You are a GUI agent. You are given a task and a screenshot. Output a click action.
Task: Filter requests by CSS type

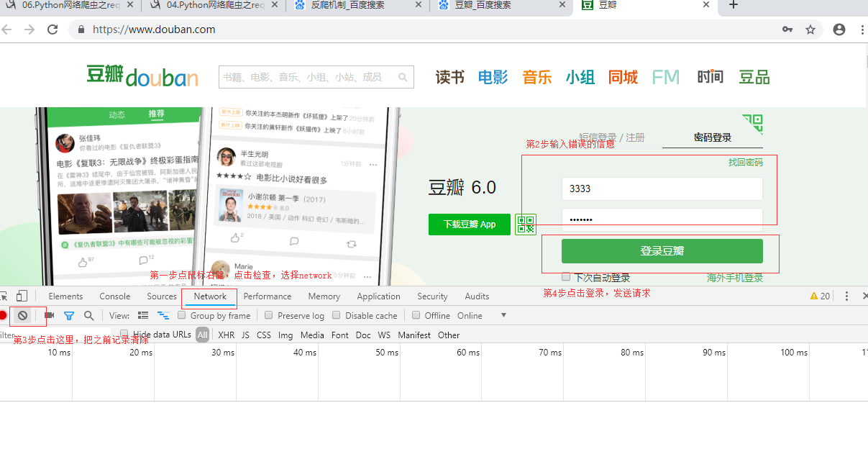264,335
